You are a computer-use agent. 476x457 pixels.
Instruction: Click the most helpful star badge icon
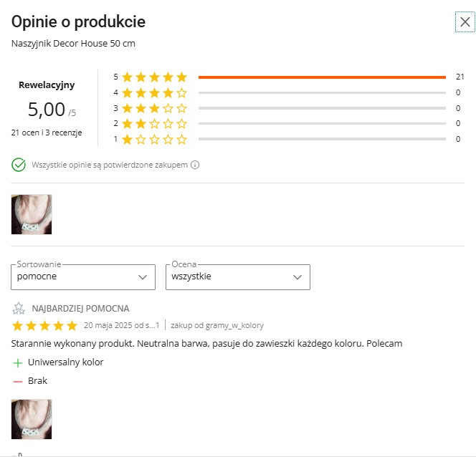pos(19,309)
